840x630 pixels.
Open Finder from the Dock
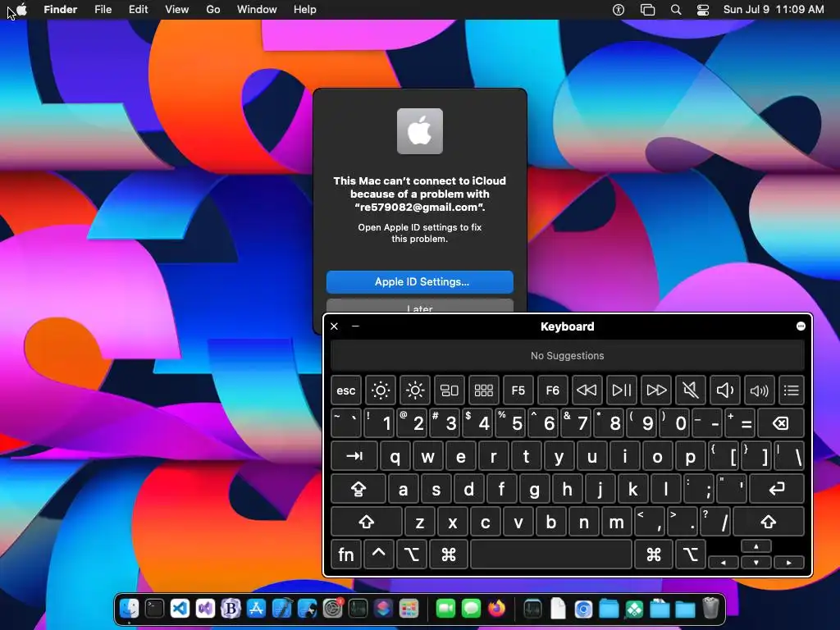[129, 609]
